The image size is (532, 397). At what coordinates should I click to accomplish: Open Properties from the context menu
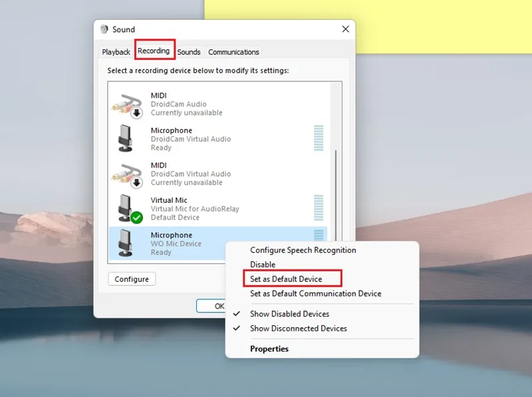tap(269, 349)
